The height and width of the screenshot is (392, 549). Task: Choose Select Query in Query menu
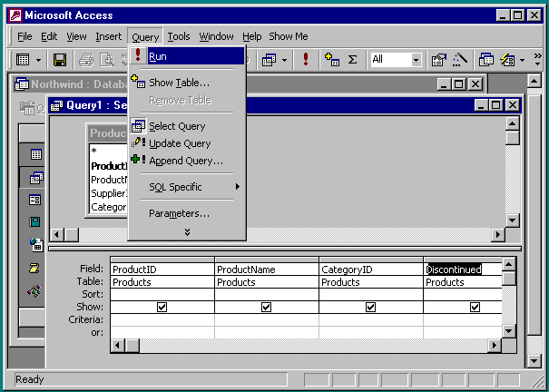point(187,126)
